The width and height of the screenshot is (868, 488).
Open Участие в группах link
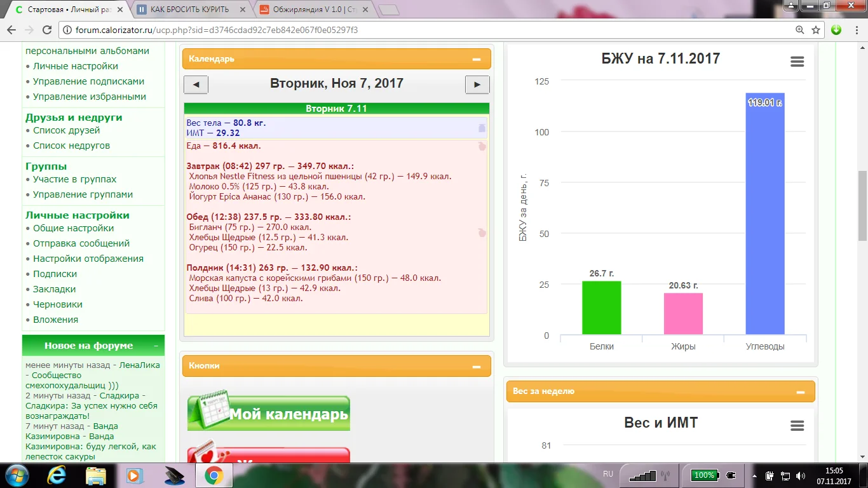(x=75, y=179)
